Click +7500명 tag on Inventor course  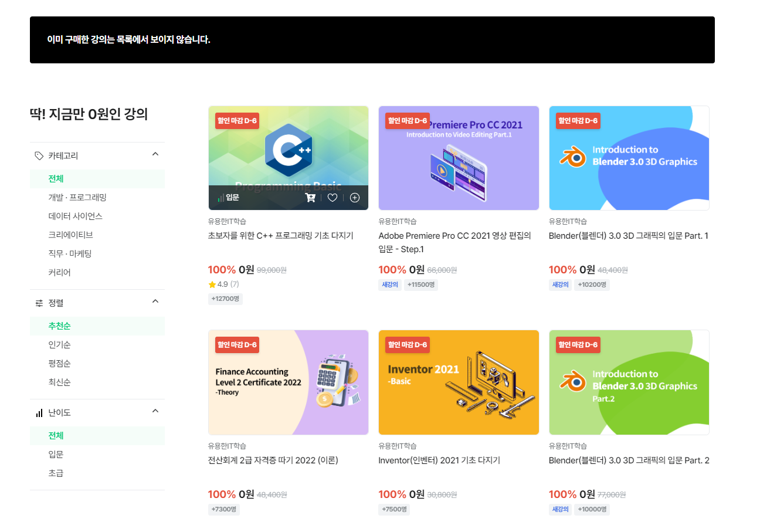[394, 509]
